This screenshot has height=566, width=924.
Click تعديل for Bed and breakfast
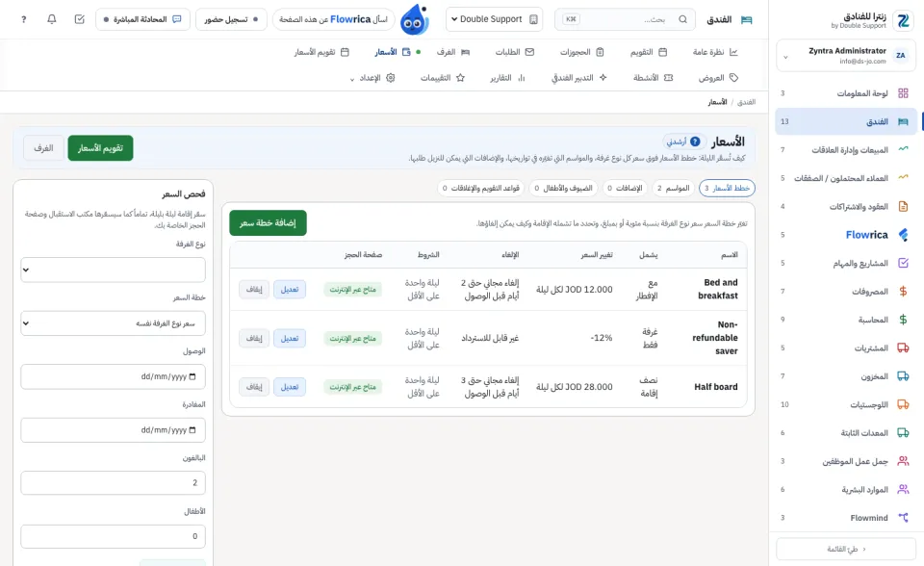[x=290, y=290]
